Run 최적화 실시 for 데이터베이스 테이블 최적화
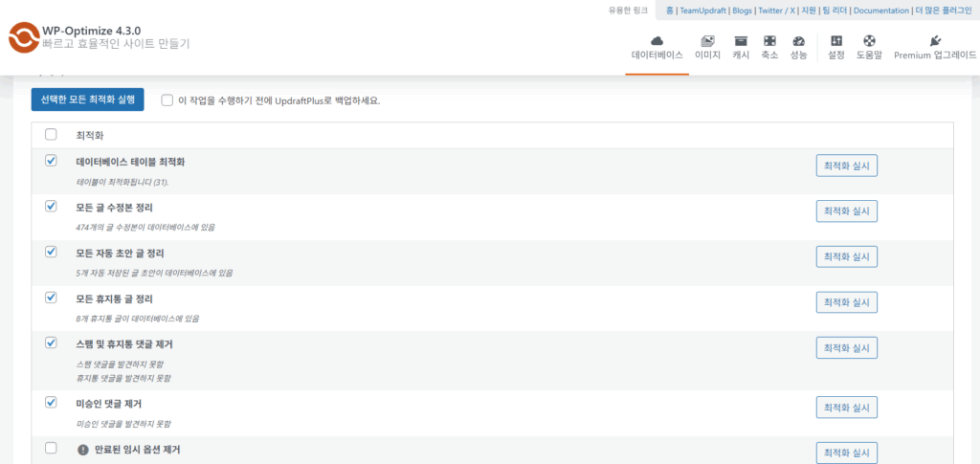 847,166
